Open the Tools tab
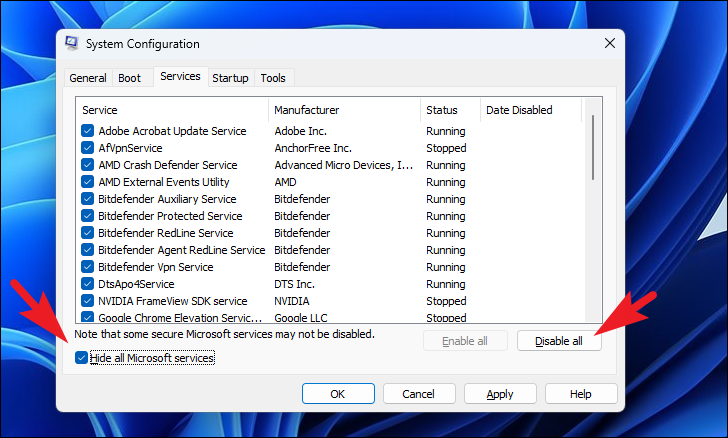728x438 pixels. coord(273,78)
